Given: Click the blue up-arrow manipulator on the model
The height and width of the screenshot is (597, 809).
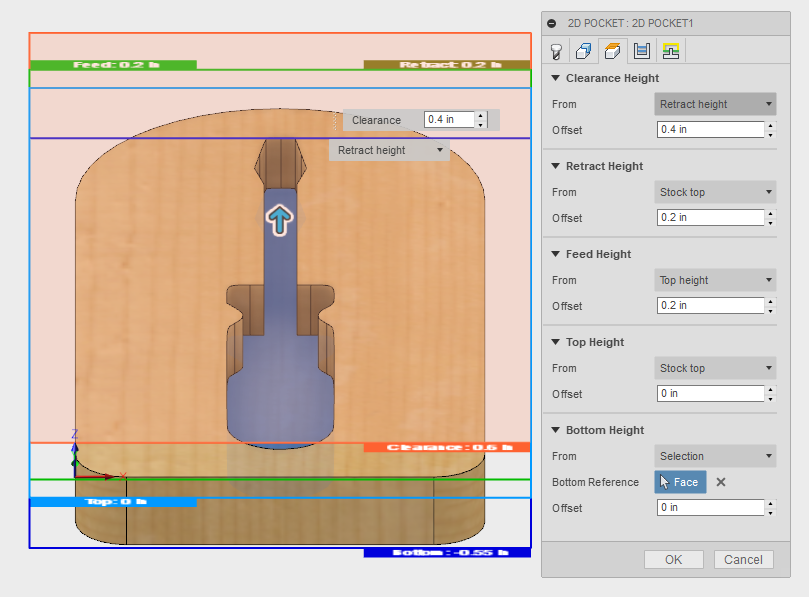Looking at the screenshot, I should tap(279, 220).
